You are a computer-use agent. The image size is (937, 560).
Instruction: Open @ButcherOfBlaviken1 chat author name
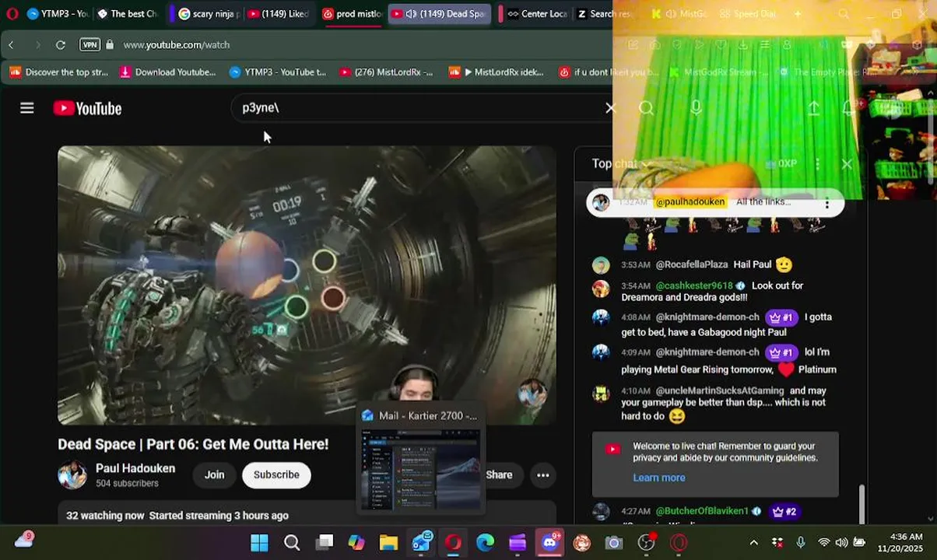point(702,511)
